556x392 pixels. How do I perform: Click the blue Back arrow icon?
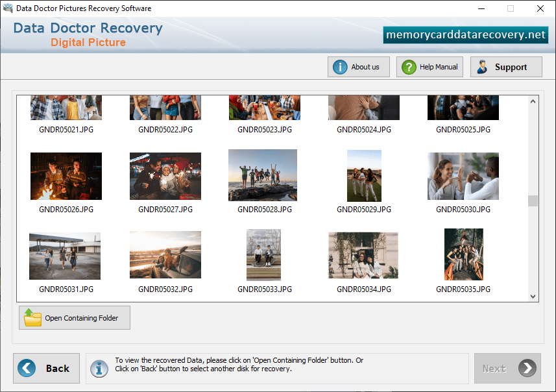pyautogui.click(x=27, y=368)
